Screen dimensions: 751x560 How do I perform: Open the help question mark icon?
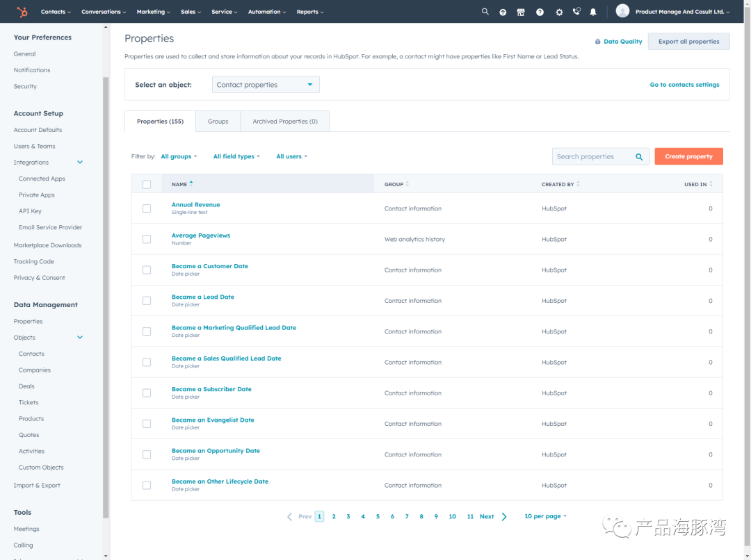click(x=540, y=12)
